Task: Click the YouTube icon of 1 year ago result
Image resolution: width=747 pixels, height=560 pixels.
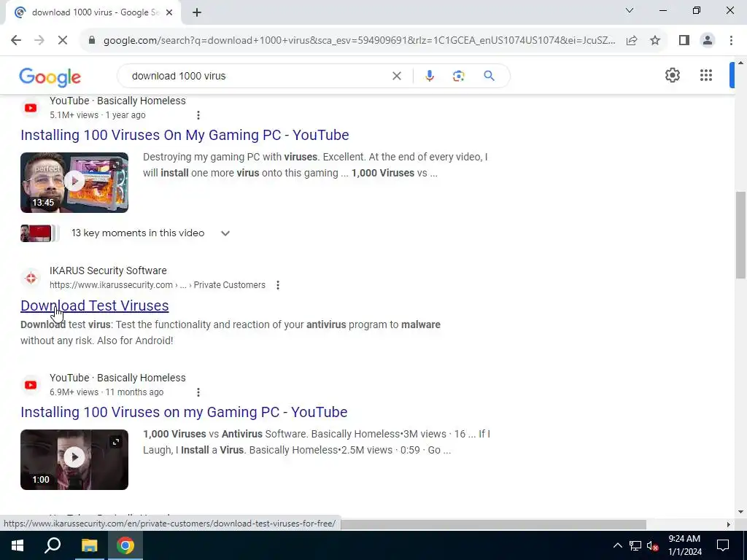Action: coord(31,108)
